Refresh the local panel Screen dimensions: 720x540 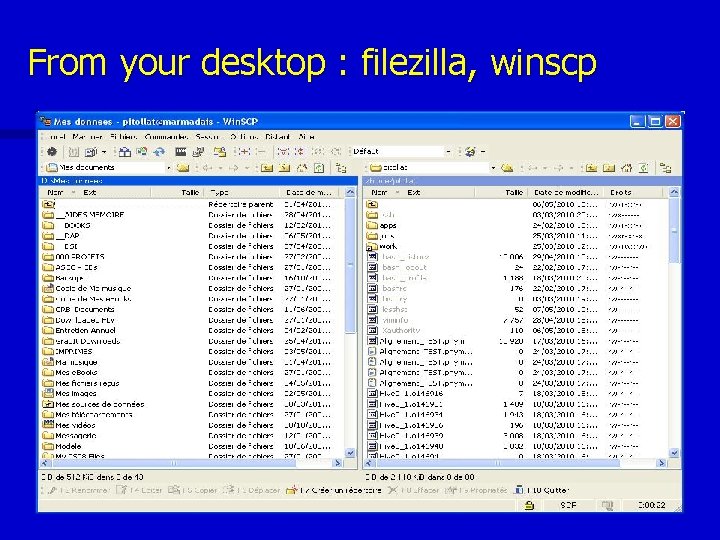click(319, 168)
